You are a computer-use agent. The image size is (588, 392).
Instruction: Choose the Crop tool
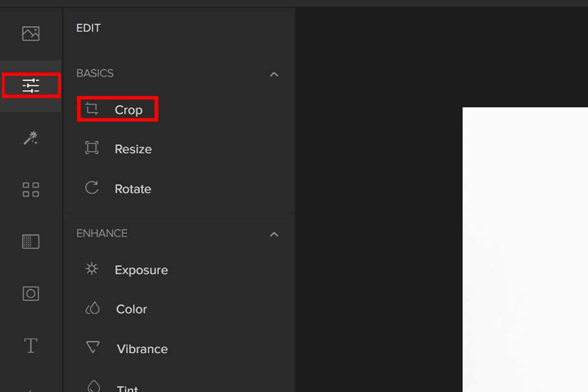[x=118, y=110]
